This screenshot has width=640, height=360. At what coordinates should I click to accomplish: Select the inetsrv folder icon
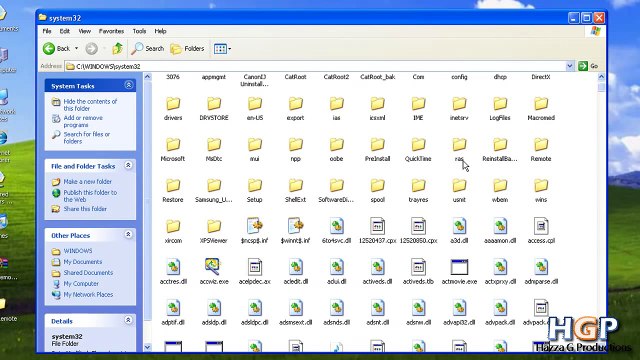pyautogui.click(x=459, y=104)
